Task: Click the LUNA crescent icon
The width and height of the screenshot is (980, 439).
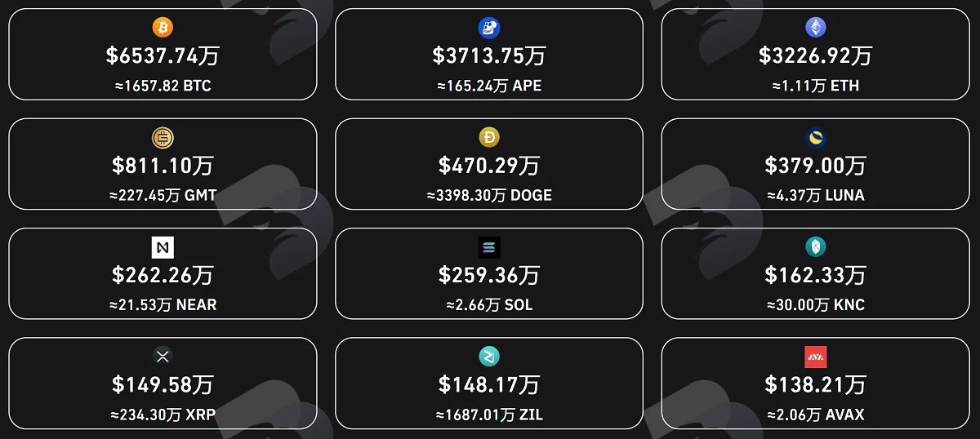Action: click(816, 137)
